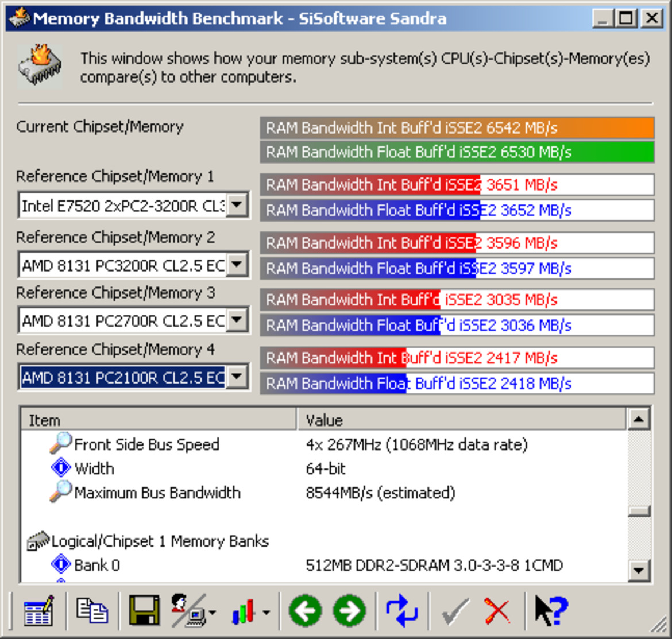Activate the context help pointer icon
Screen dimensions: 672x639
point(551,611)
